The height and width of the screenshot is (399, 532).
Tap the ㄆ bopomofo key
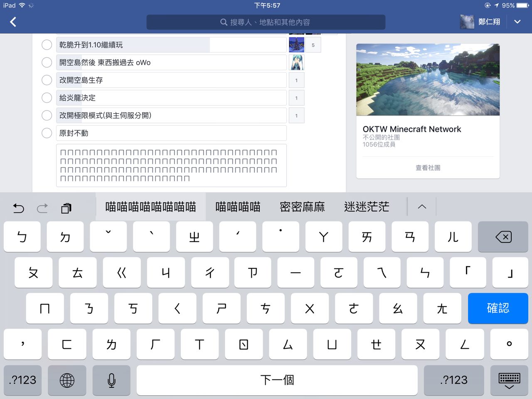(x=33, y=273)
